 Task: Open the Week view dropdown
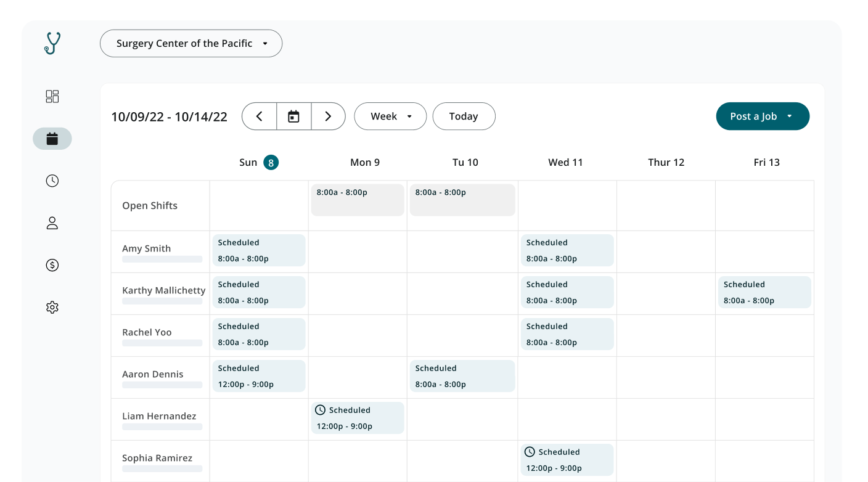[x=390, y=116]
